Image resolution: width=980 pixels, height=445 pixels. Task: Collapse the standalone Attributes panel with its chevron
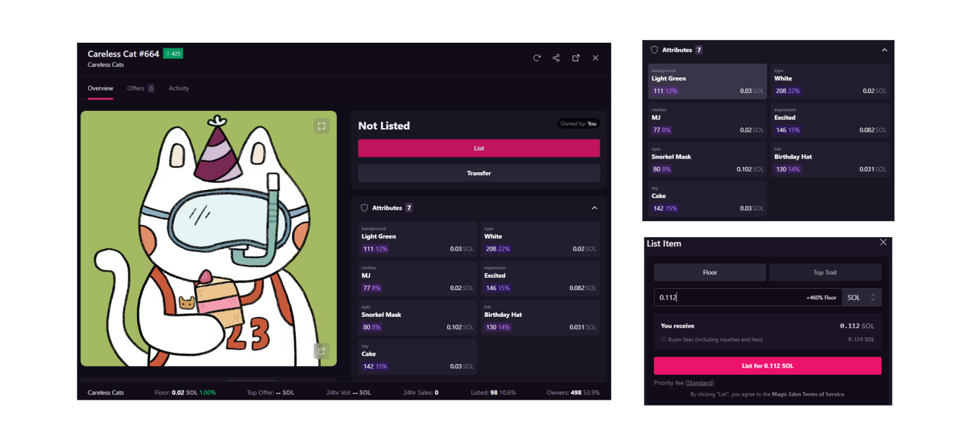click(x=884, y=50)
